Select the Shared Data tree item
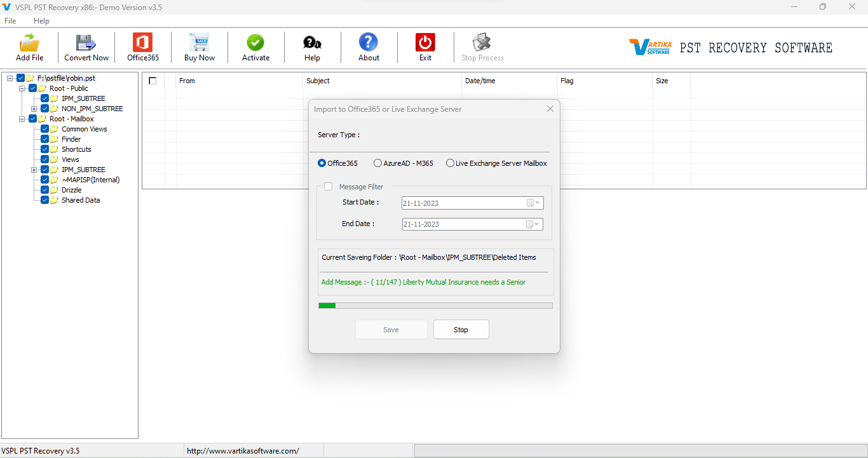Viewport: 868px width, 458px height. tap(81, 200)
